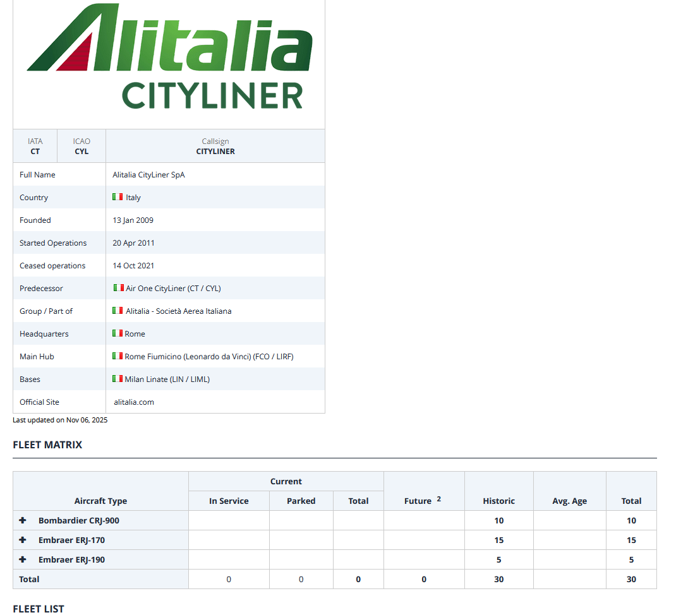
Task: Expand the Embraer ERJ-190 row
Action: coord(23,559)
